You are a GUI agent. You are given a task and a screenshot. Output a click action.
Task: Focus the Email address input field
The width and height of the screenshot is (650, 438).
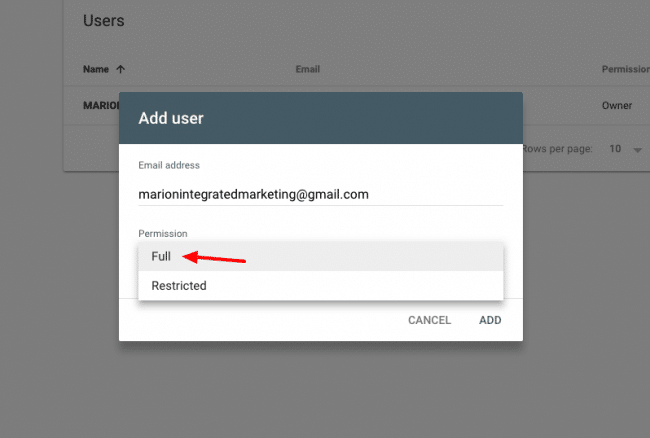click(320, 194)
